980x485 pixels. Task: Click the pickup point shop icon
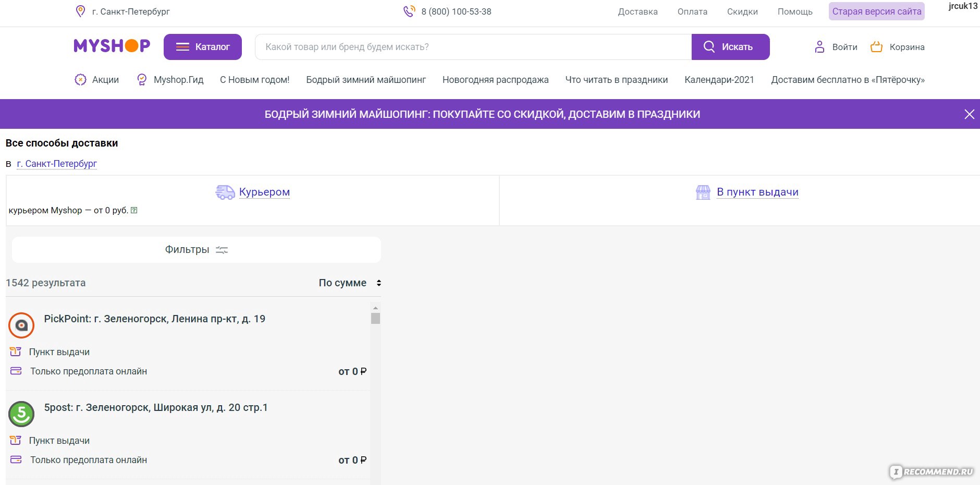[x=703, y=192]
